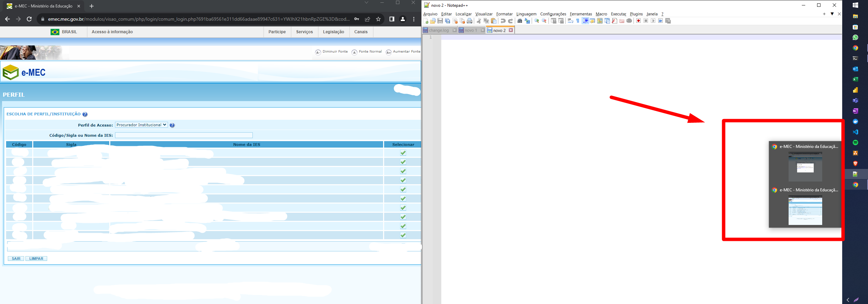Open the Plugins menu
The width and height of the screenshot is (868, 304).
coord(636,14)
